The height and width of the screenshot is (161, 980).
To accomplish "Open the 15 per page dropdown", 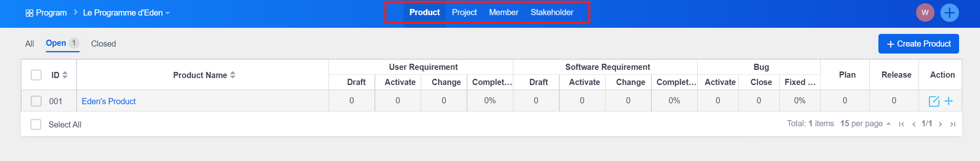I will (865, 124).
